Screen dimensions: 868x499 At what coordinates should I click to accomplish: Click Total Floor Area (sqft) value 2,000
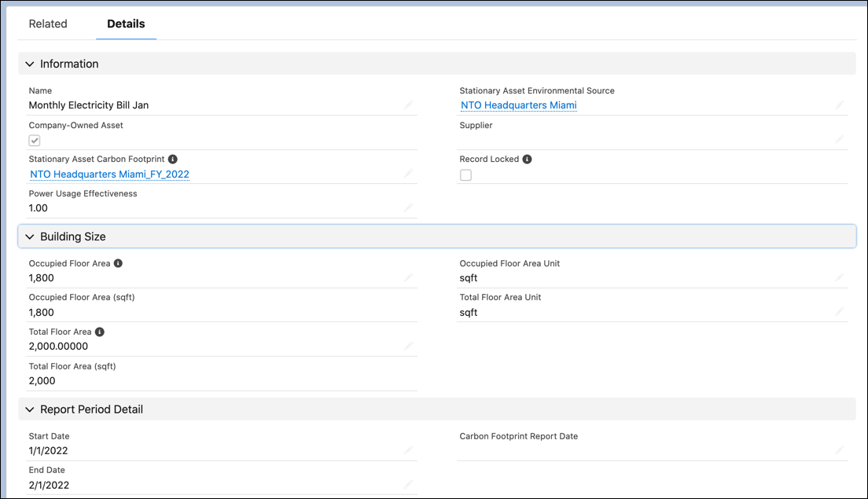click(x=42, y=380)
